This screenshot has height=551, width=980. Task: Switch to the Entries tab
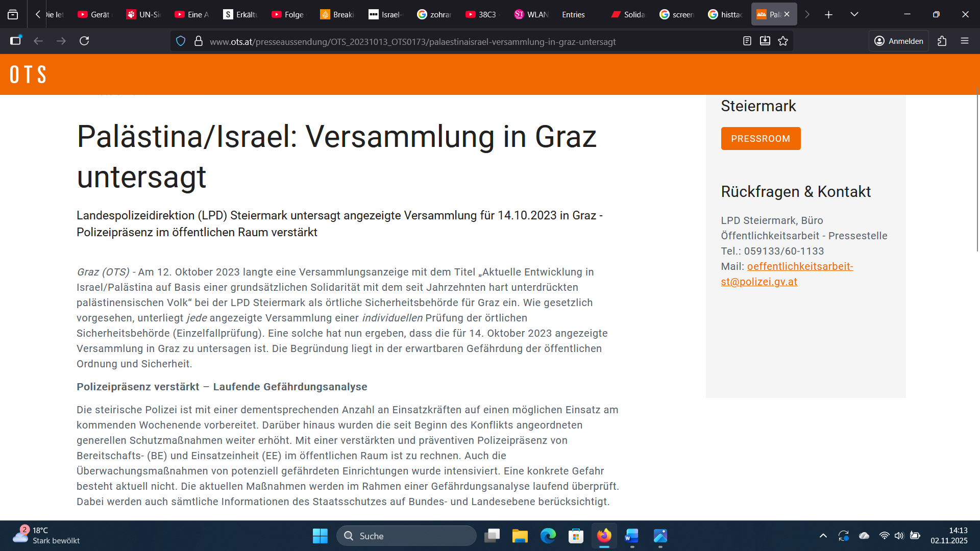pyautogui.click(x=573, y=14)
